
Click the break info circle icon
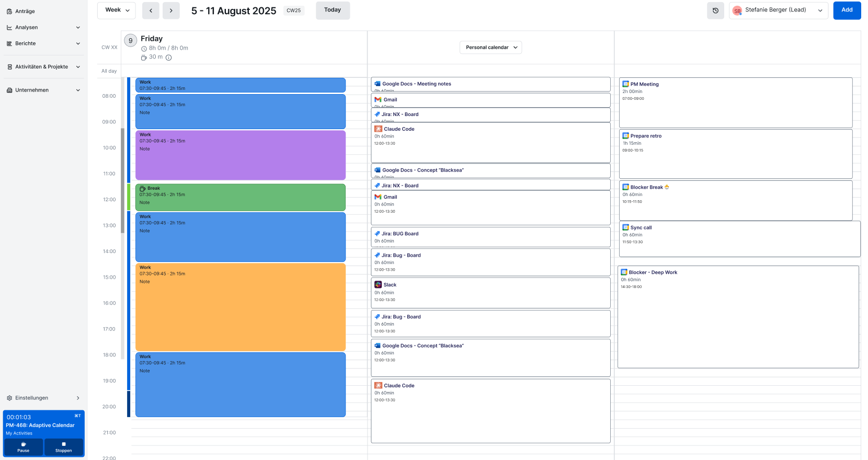(168, 57)
